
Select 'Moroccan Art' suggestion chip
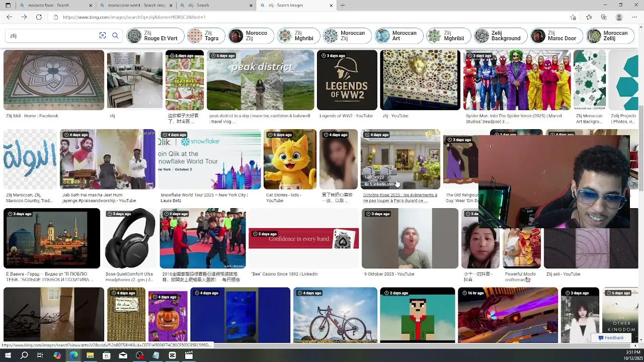(398, 36)
